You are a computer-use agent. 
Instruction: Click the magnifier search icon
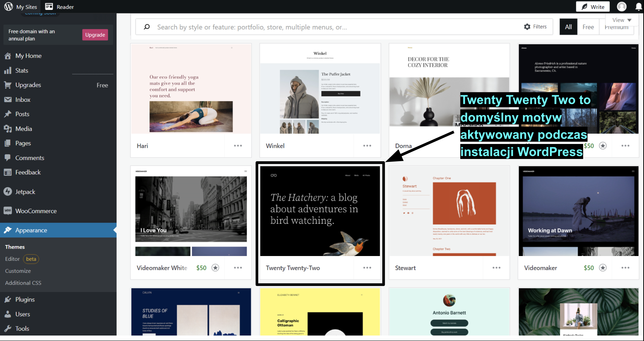pyautogui.click(x=147, y=27)
